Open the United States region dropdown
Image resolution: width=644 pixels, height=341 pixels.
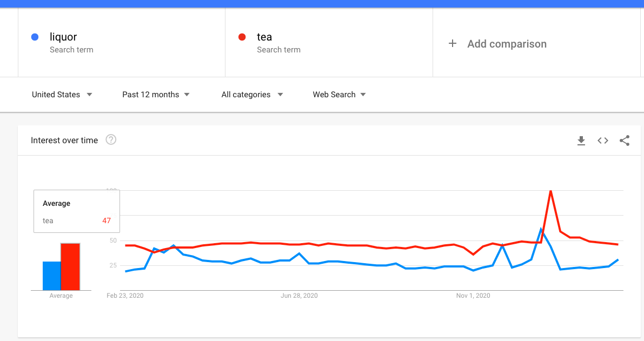[62, 95]
